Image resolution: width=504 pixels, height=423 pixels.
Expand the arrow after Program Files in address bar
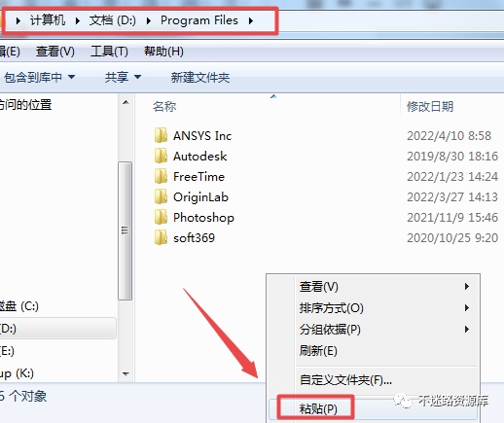click(x=251, y=20)
